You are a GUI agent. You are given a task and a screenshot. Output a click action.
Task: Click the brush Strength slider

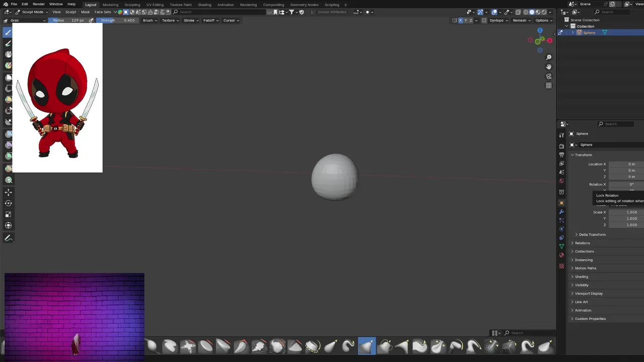(x=118, y=21)
